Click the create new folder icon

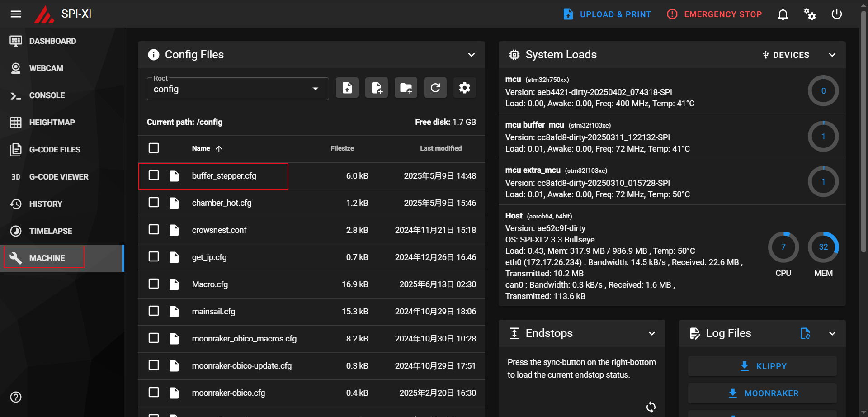[x=406, y=88]
